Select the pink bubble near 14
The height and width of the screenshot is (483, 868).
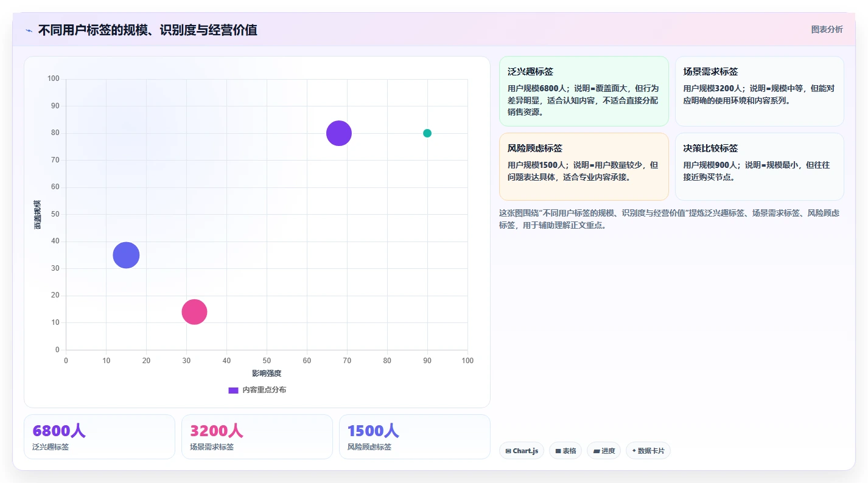194,312
